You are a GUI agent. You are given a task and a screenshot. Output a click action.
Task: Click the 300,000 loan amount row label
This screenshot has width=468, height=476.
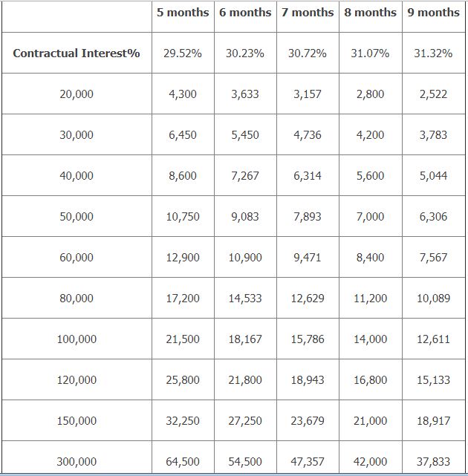[x=77, y=462]
